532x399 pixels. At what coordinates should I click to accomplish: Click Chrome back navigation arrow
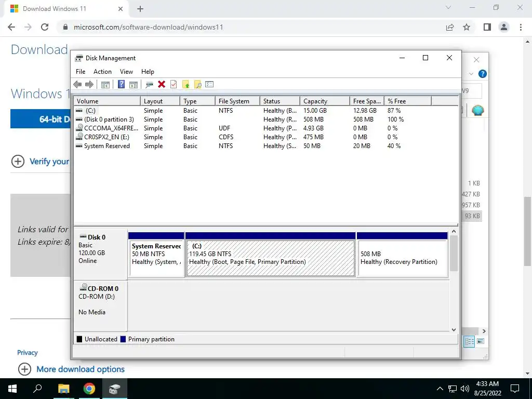click(11, 27)
